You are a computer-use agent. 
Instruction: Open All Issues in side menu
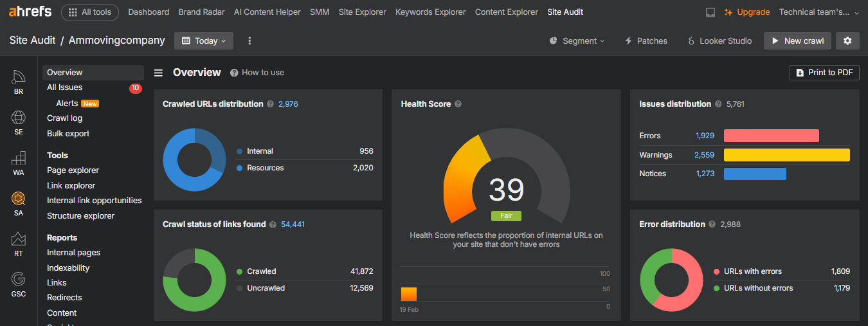tap(64, 87)
